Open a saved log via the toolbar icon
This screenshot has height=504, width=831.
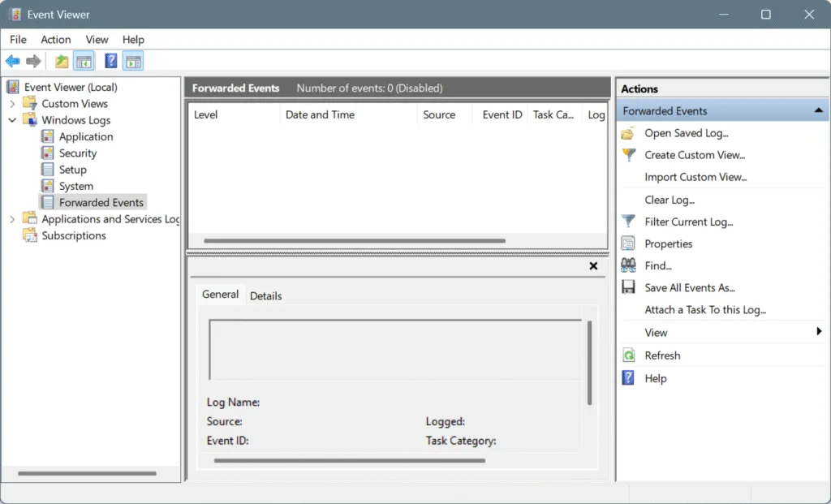click(60, 60)
